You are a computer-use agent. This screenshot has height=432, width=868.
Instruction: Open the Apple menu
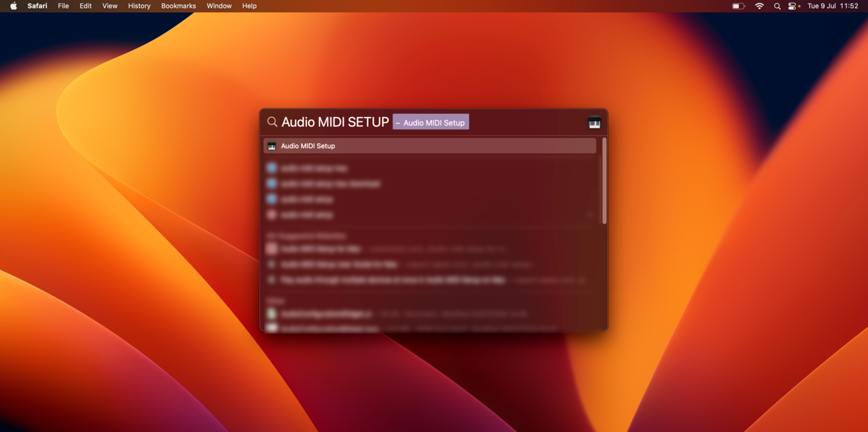13,6
